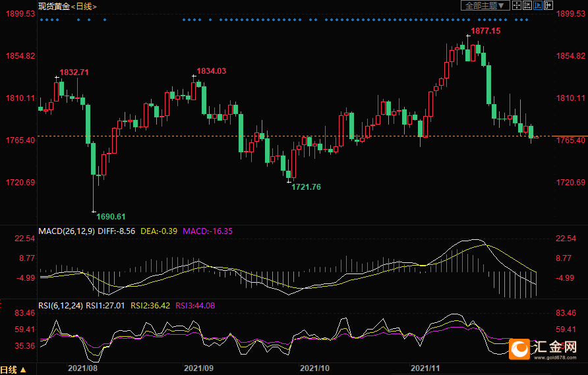Screen dimensions: 588x375
Task: Click the 1765.40 right axis price
Action: point(570,140)
